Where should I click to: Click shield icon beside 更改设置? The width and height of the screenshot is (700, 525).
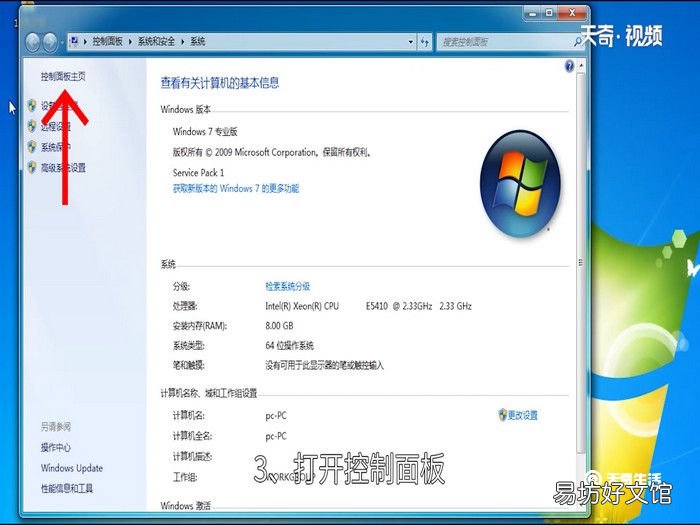pos(503,415)
